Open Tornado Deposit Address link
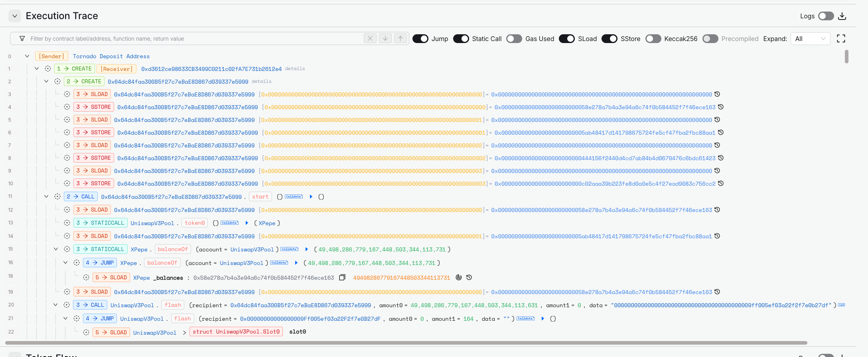Screen dimensions: 868x357 click(x=111, y=56)
